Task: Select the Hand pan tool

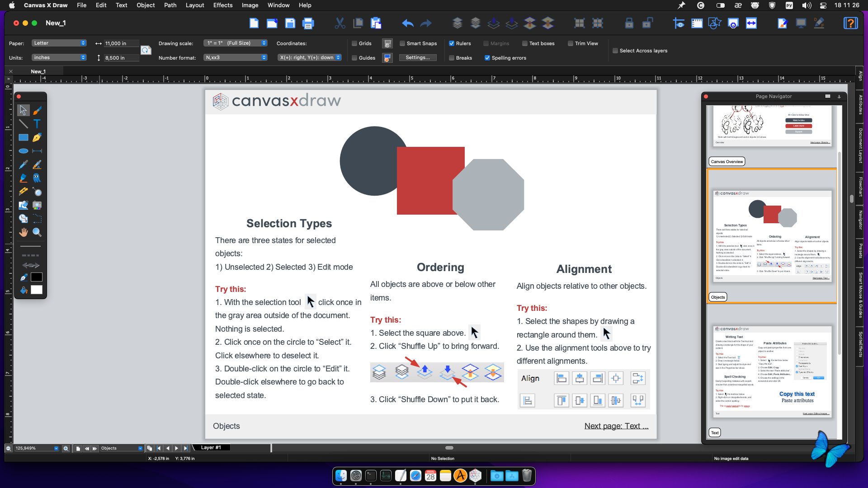Action: tap(23, 232)
